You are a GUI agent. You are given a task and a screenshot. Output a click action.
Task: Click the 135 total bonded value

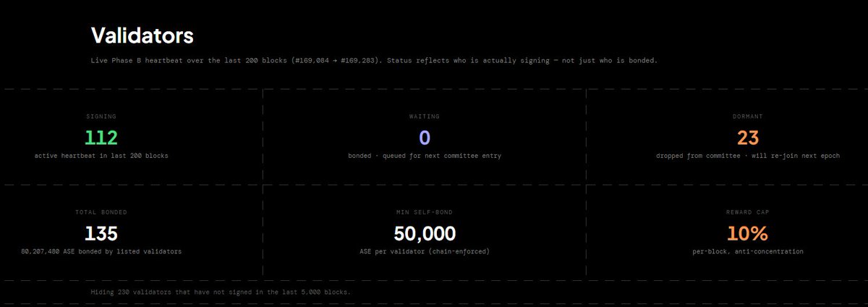click(101, 233)
